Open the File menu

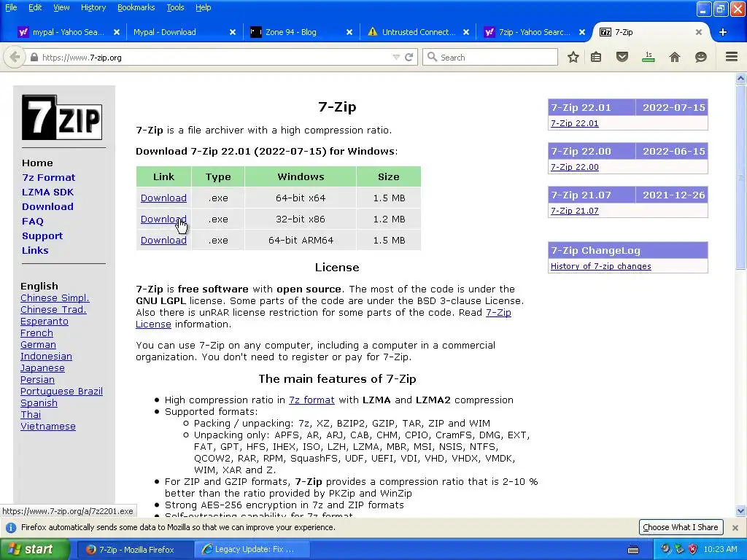[x=11, y=7]
